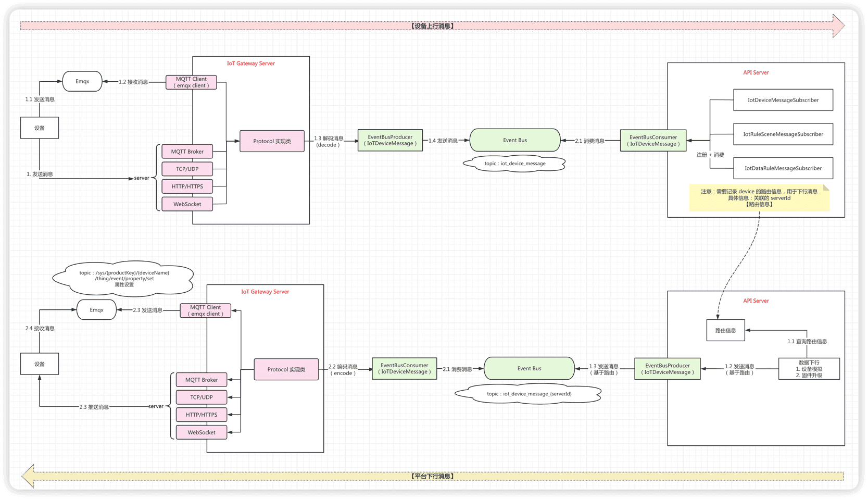Click the pink 设备上行消息 arrow banner
Screen dimensions: 868x499
coord(432,26)
